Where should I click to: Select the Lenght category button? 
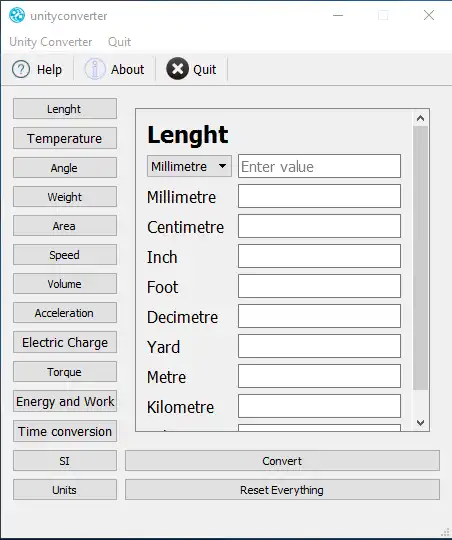coord(65,109)
